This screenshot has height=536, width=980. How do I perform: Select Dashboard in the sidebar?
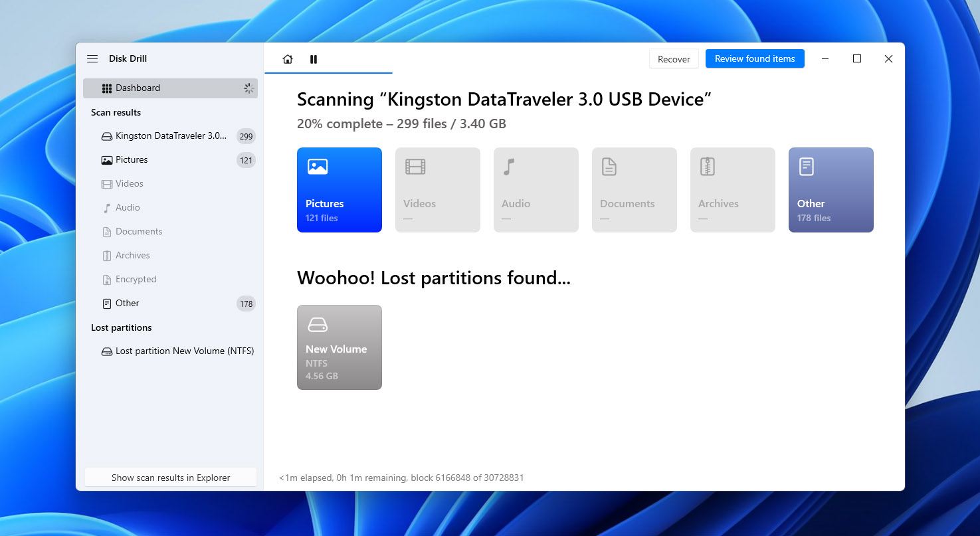(x=170, y=88)
